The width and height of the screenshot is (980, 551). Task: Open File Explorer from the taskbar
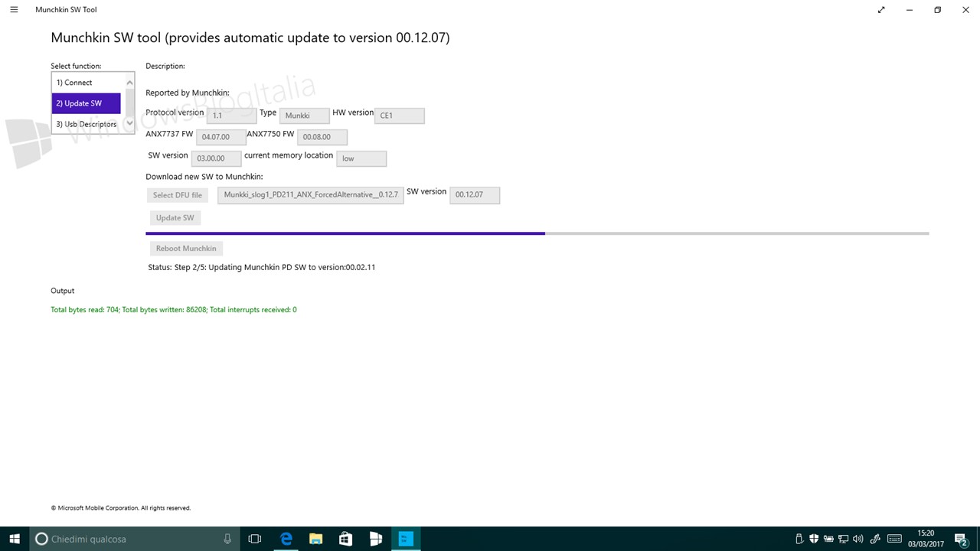coord(315,539)
